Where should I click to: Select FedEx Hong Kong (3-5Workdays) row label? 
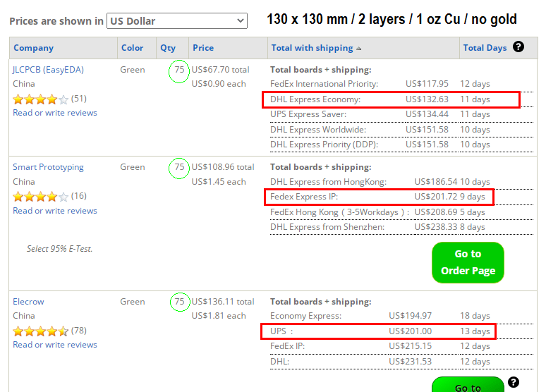pos(339,212)
